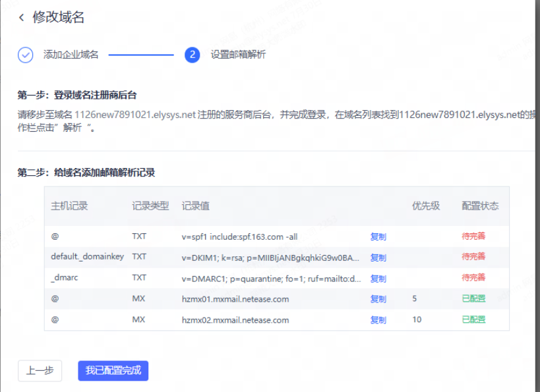
Task: Click the 配置状态 column header
Action: pos(480,206)
